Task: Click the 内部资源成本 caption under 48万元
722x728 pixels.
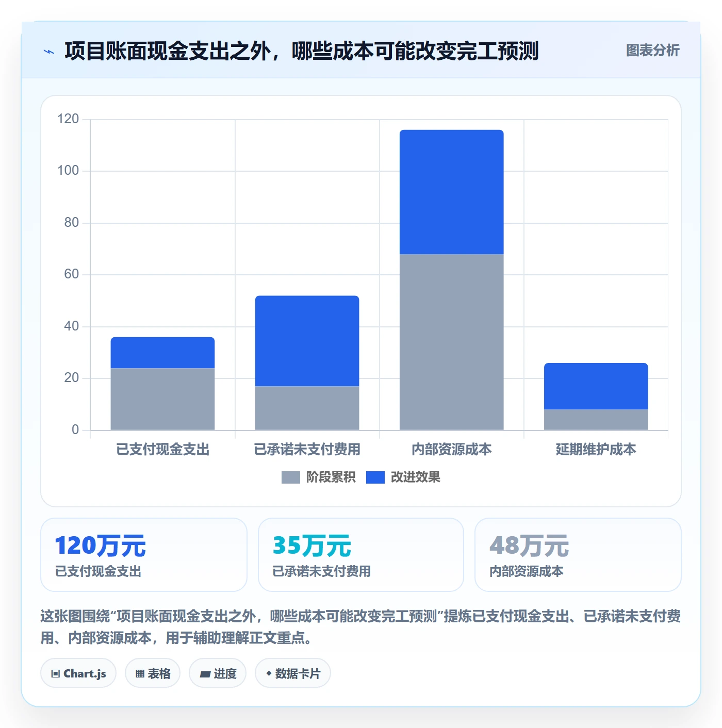Action: click(x=526, y=571)
